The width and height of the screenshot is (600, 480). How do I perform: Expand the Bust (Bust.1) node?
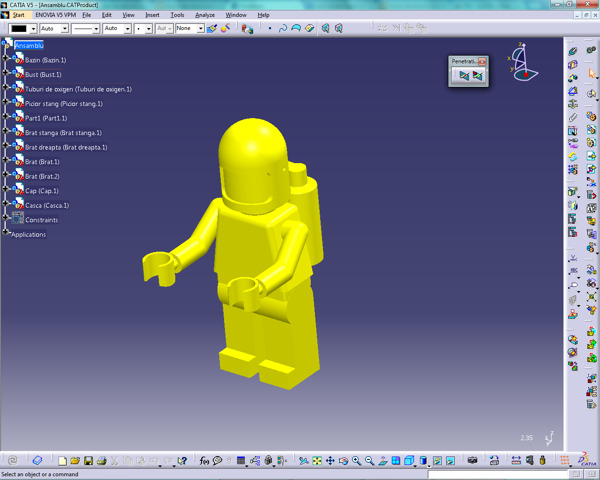pos(5,72)
